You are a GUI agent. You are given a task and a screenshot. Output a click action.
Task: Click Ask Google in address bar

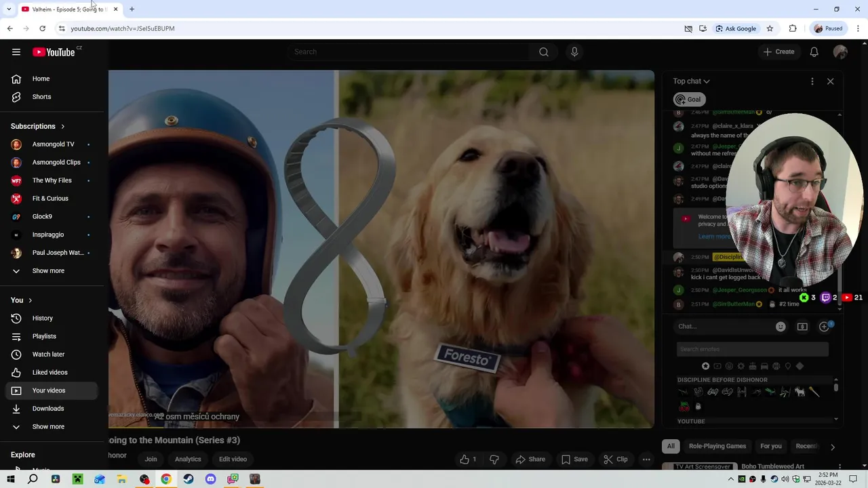click(736, 28)
